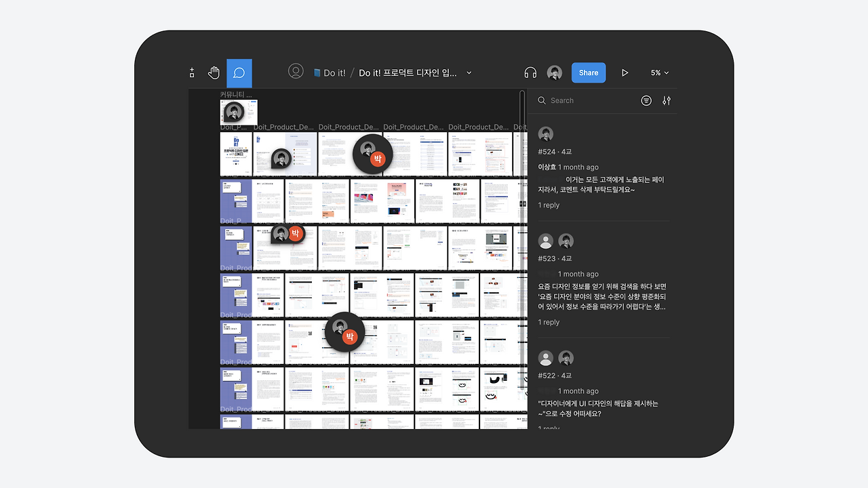The height and width of the screenshot is (488, 868).
Task: Present the file with the play icon
Action: click(625, 73)
